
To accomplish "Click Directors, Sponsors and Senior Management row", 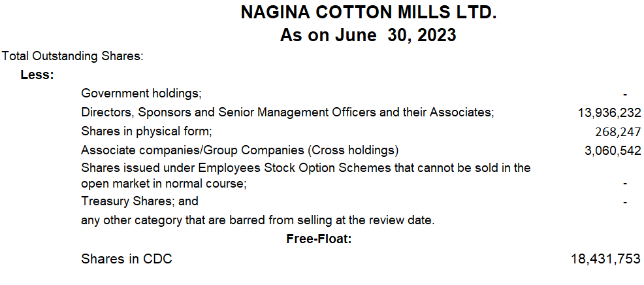I will [287, 112].
